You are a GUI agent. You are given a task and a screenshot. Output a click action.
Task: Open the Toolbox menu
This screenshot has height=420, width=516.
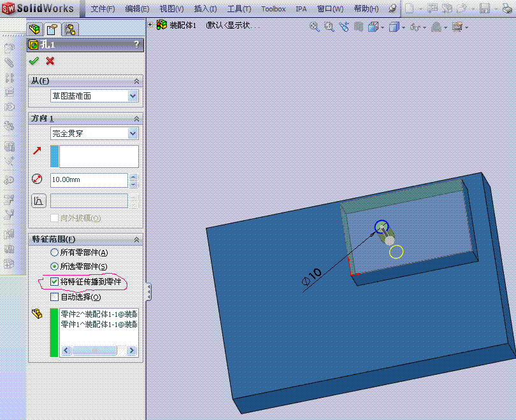click(x=273, y=9)
